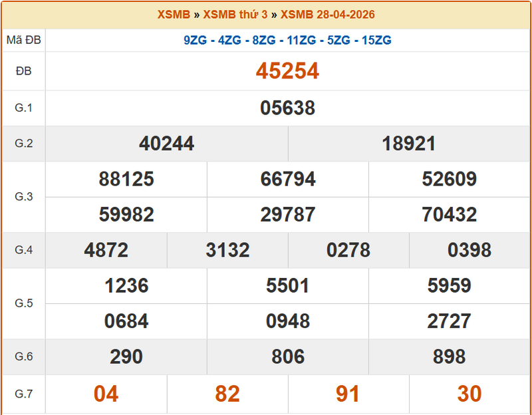
Task: Select G.3 number 59982
Action: tap(126, 215)
